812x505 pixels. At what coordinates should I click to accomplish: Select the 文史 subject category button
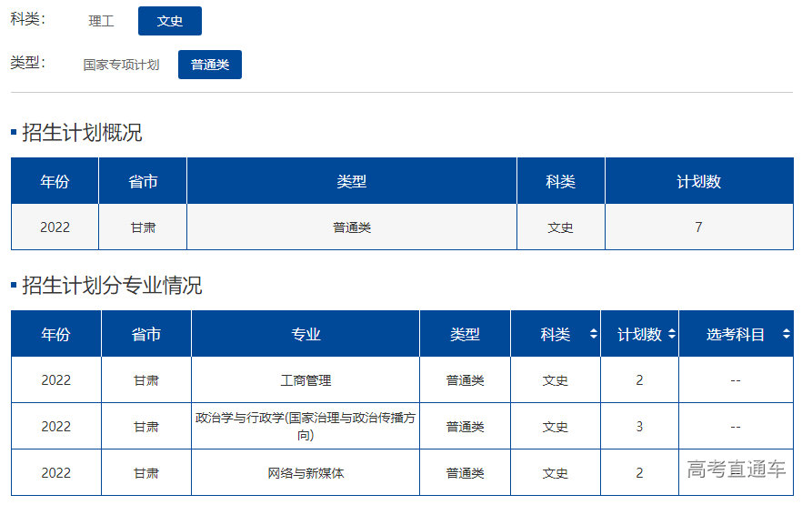tap(170, 21)
